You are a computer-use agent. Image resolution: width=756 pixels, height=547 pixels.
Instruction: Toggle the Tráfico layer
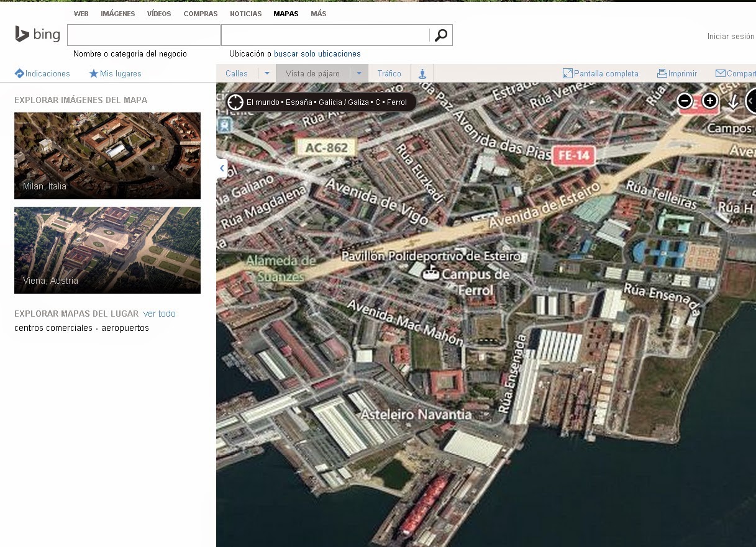(x=389, y=73)
